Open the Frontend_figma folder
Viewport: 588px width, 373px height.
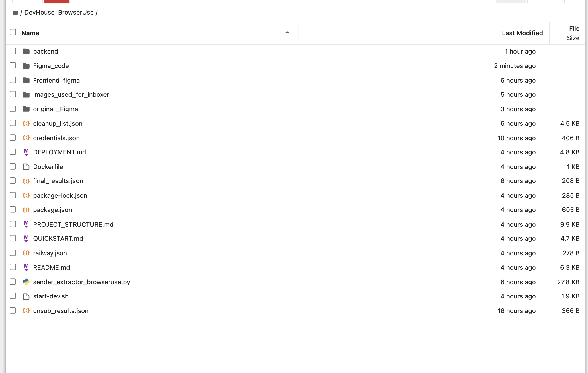pos(56,80)
